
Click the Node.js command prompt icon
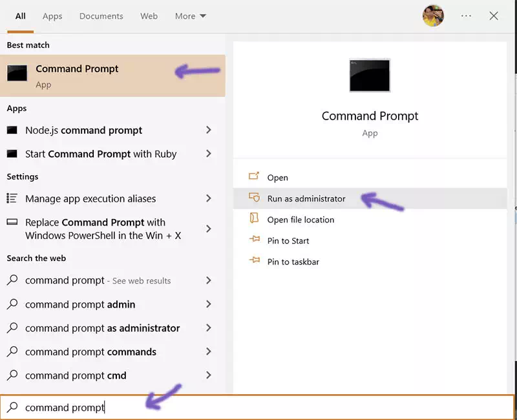(12, 130)
